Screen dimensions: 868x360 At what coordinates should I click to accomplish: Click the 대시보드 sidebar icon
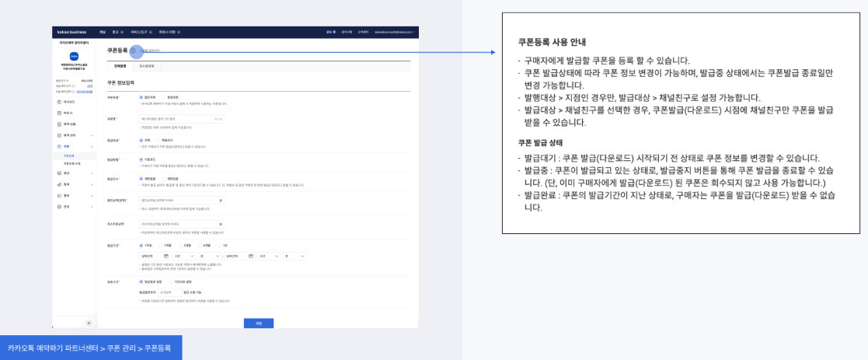coord(61,102)
